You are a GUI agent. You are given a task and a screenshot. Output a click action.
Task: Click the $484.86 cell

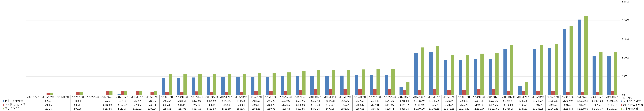coord(241,101)
